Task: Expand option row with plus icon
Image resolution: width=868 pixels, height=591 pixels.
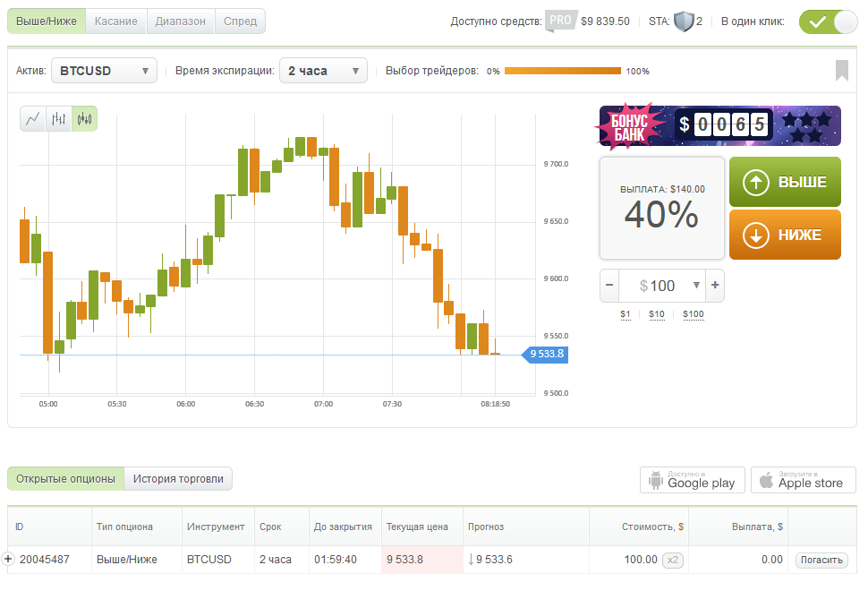Action: 9,560
